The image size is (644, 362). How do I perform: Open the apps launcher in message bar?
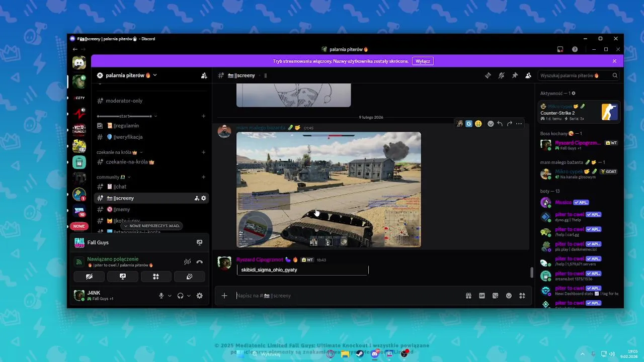(x=522, y=296)
